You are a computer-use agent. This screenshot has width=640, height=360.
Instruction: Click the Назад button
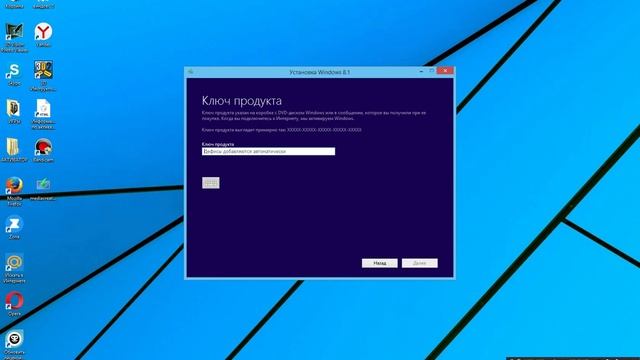click(x=380, y=263)
